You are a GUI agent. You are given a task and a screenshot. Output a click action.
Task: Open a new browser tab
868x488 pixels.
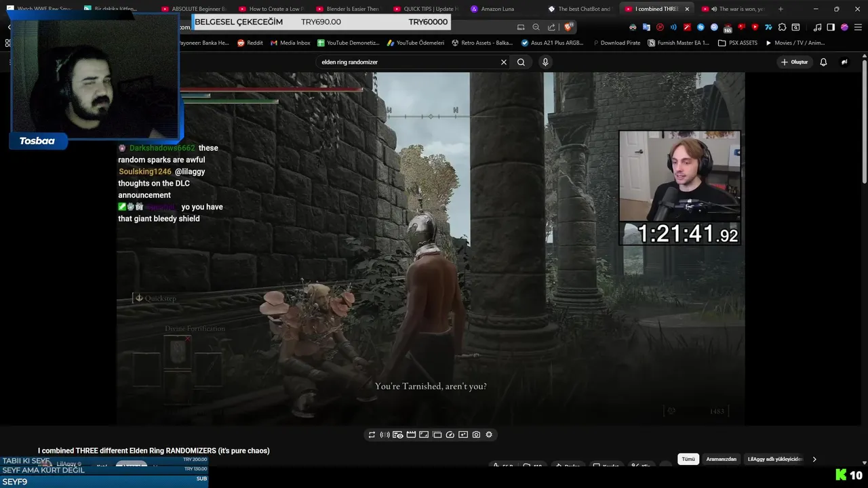point(781,9)
